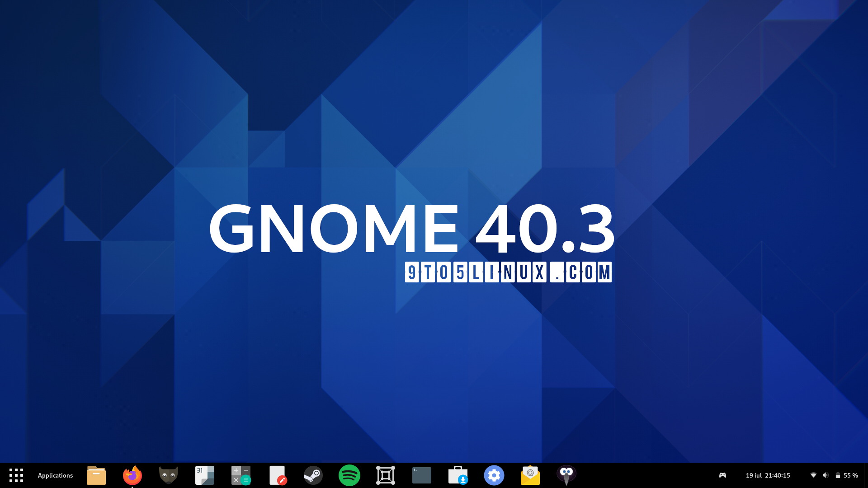Screen dimensions: 868x488
Task: Toggle Wi-Fi from the status indicator
Action: tap(814, 475)
